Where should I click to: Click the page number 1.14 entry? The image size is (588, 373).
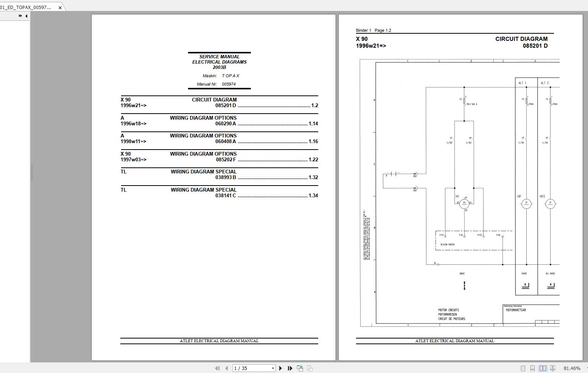click(x=313, y=123)
